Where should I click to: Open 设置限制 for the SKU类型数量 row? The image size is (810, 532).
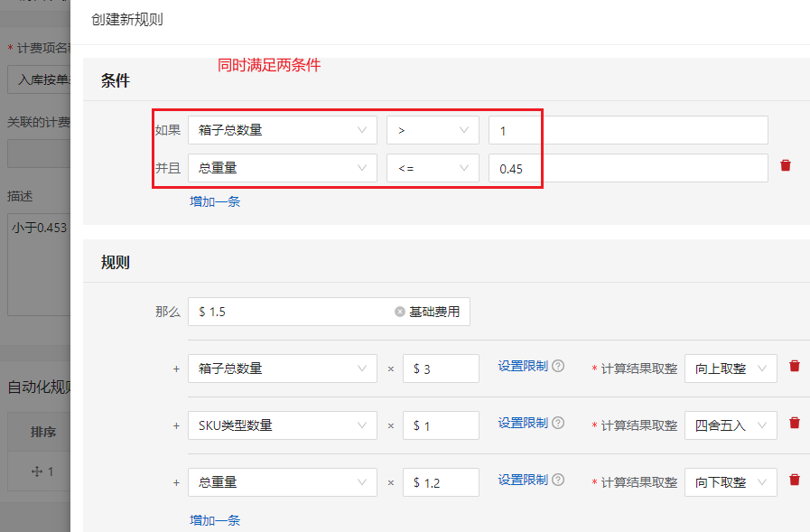coord(523,423)
